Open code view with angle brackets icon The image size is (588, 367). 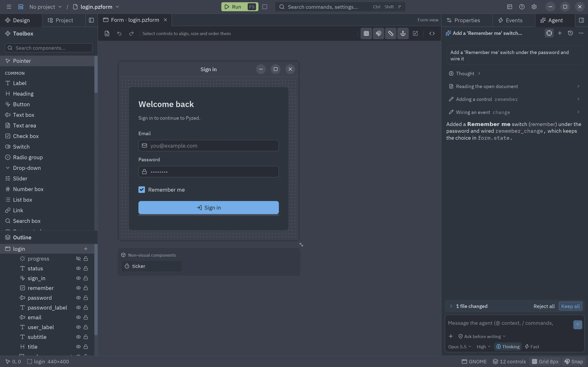click(x=432, y=33)
